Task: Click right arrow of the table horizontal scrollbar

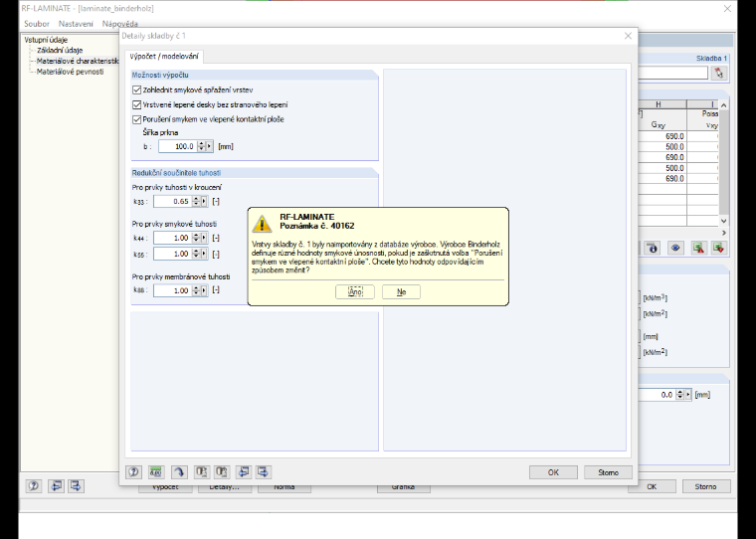Action: click(724, 233)
